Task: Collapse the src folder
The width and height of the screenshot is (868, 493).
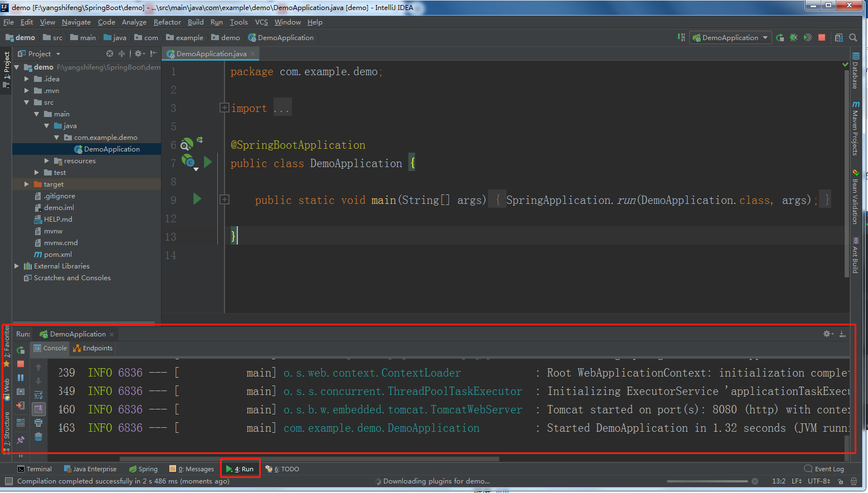Action: pyautogui.click(x=26, y=102)
